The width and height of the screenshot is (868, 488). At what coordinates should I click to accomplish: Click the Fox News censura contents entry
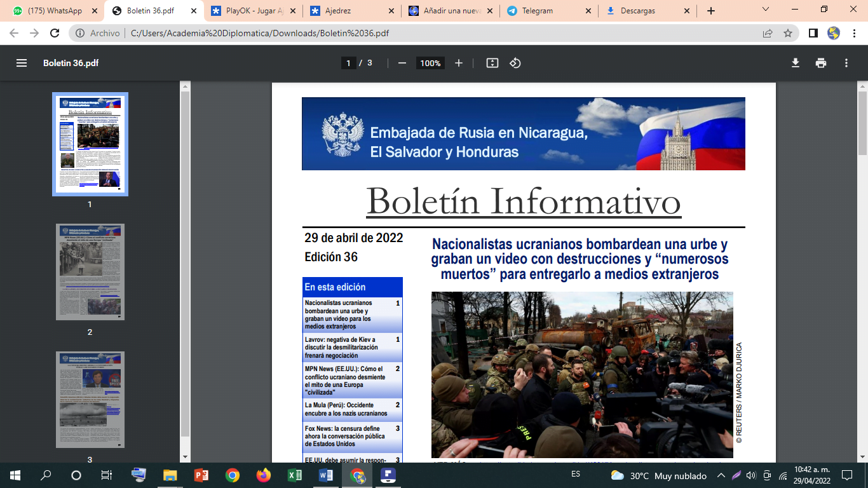(352, 437)
